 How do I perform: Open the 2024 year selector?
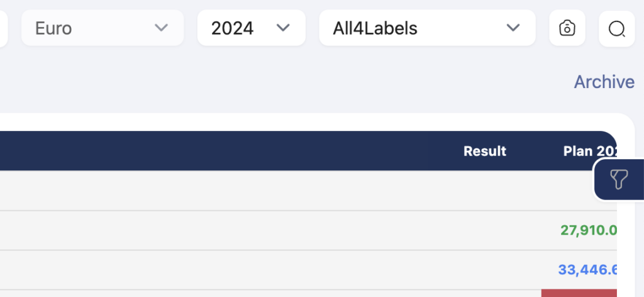(x=252, y=28)
